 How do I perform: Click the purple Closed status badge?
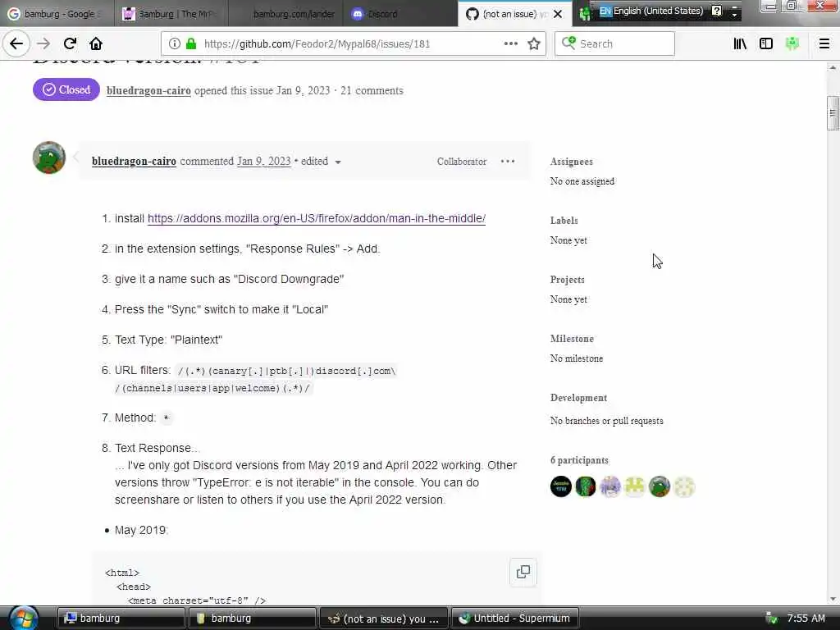click(x=66, y=89)
